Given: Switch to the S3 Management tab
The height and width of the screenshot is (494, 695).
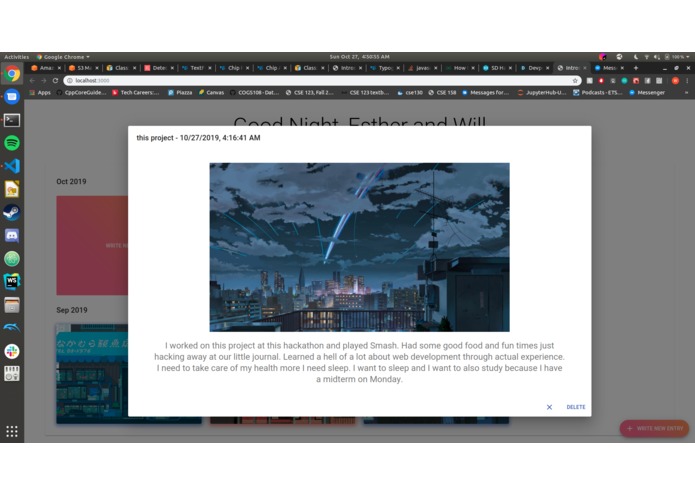Looking at the screenshot, I should pos(83,68).
